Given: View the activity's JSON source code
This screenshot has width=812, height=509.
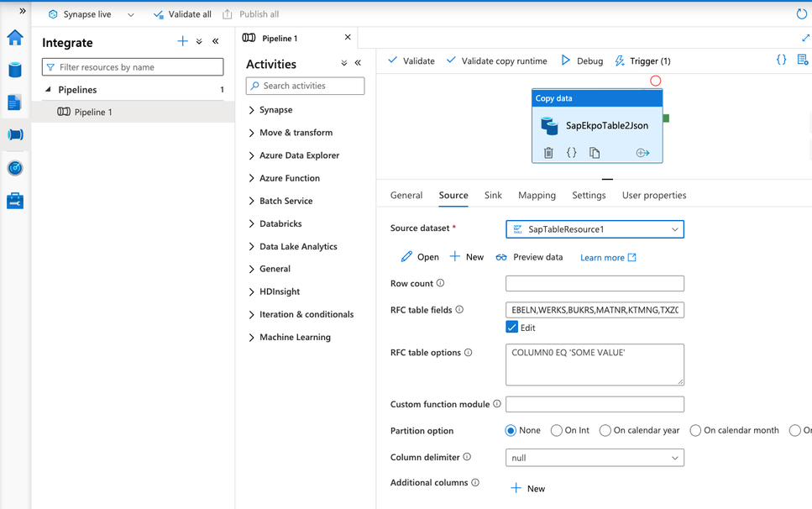Looking at the screenshot, I should point(571,152).
